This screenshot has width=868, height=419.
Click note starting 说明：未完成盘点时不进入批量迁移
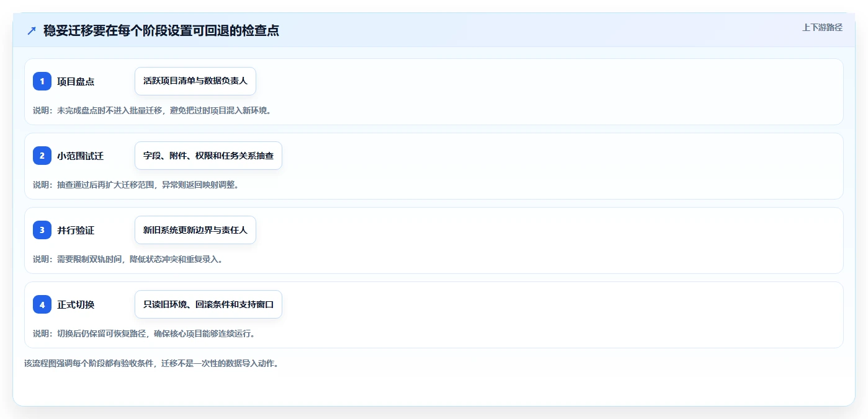(153, 110)
